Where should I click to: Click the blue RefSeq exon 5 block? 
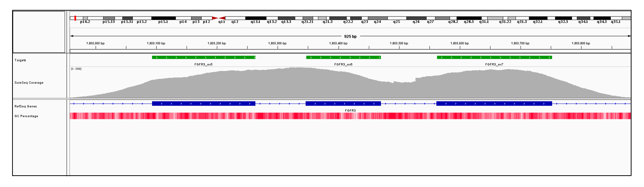click(204, 104)
